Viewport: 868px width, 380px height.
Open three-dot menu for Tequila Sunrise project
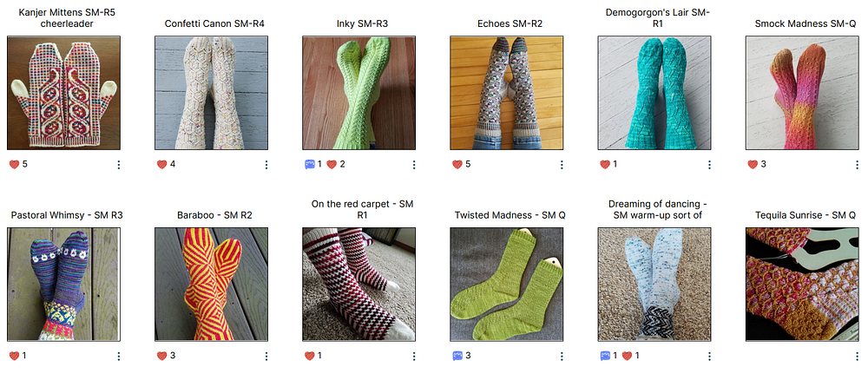click(x=857, y=357)
